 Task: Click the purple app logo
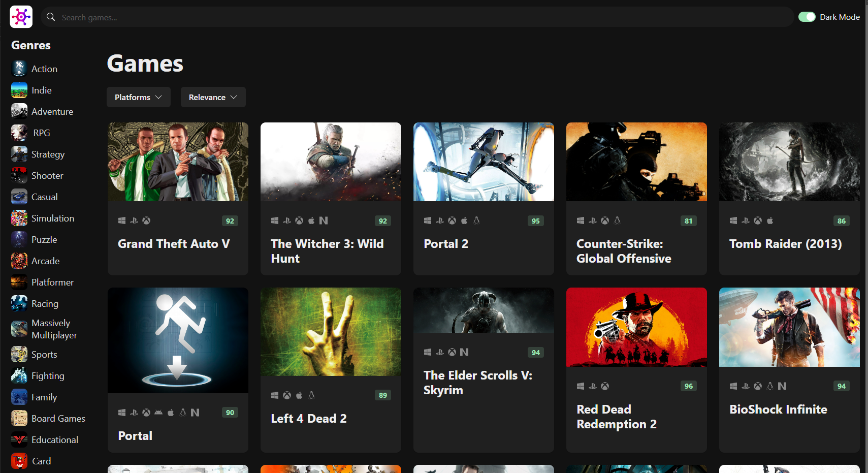pos(21,17)
